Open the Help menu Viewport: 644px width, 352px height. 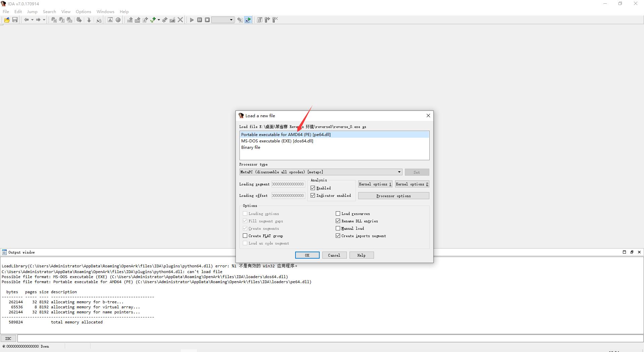tap(124, 11)
